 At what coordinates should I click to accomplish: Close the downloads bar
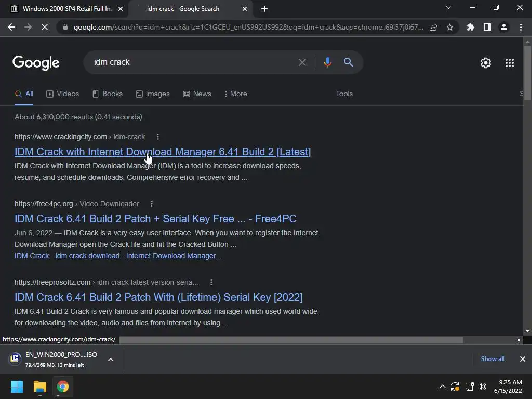click(523, 359)
